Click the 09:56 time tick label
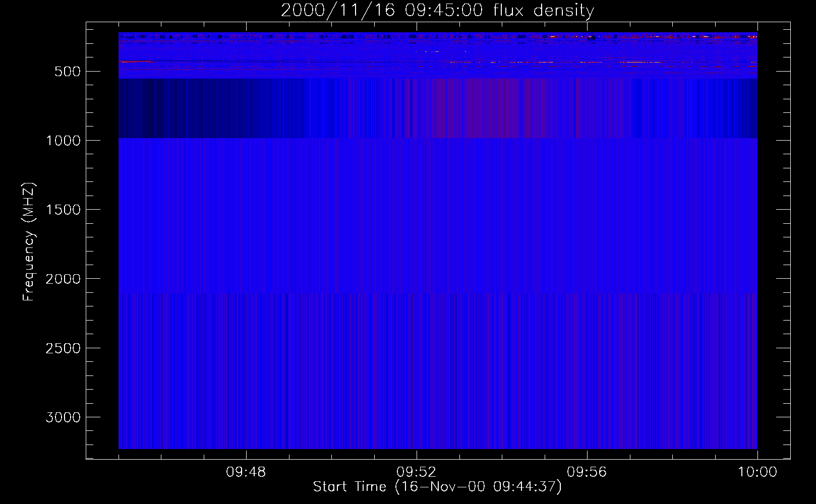 pos(587,472)
